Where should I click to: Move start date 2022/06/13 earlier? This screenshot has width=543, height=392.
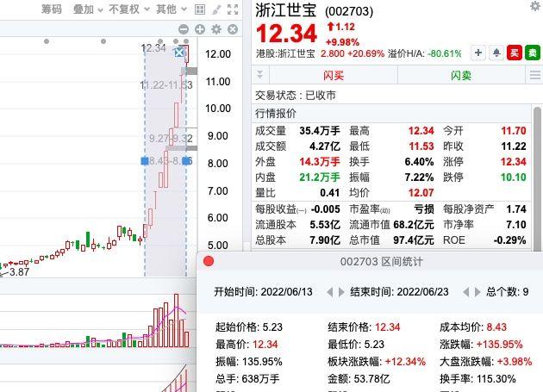329,292
